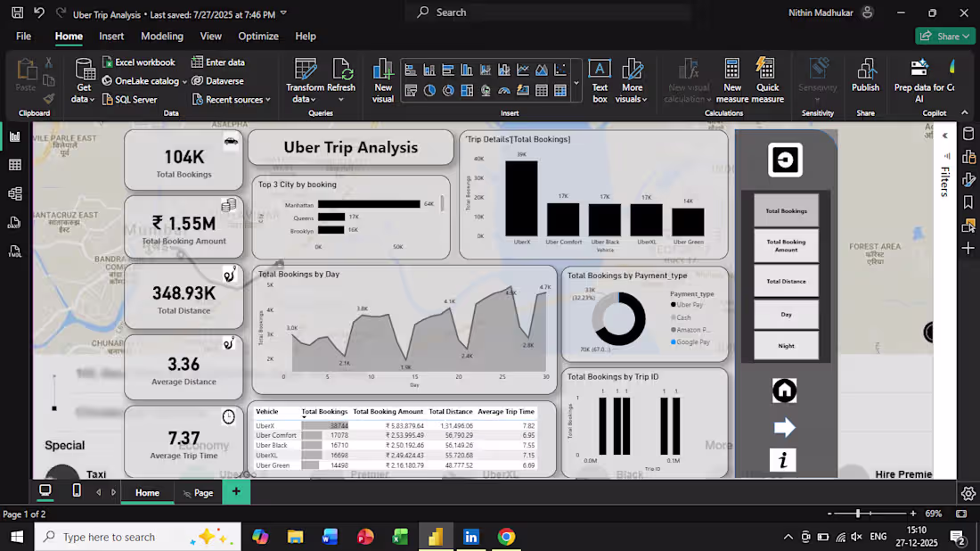The image size is (980, 551).
Task: Open the Recent sources dropdown
Action: (232, 100)
